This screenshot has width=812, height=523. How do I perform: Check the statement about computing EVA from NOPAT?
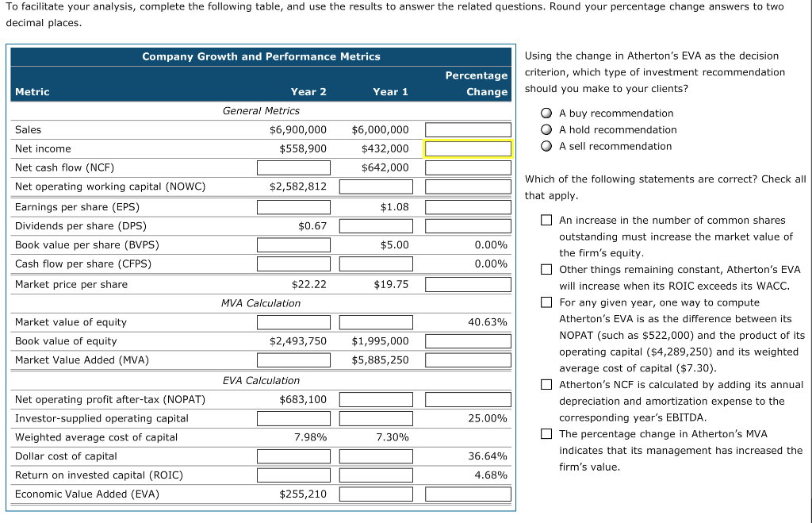click(546, 302)
